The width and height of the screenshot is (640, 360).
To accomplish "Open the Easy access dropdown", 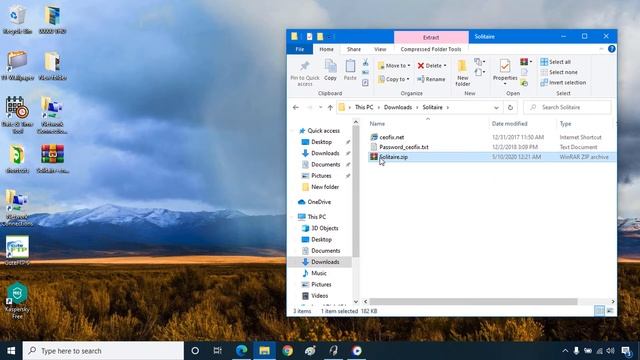I will 480,72.
